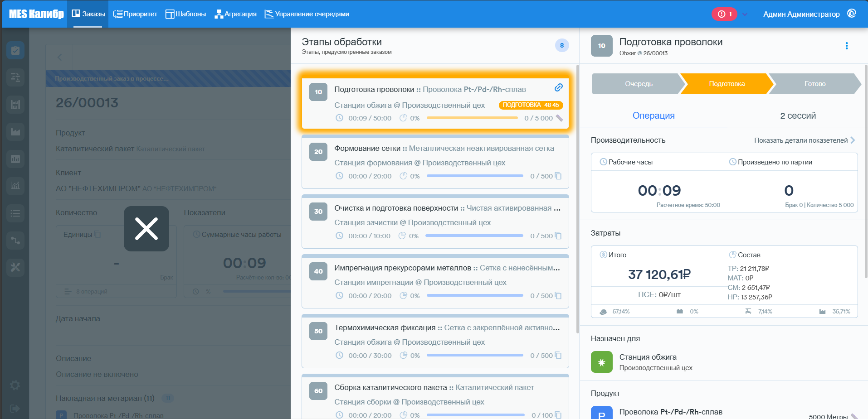Click the sliders sidebar icon
This screenshot has height=419, width=868.
(15, 77)
